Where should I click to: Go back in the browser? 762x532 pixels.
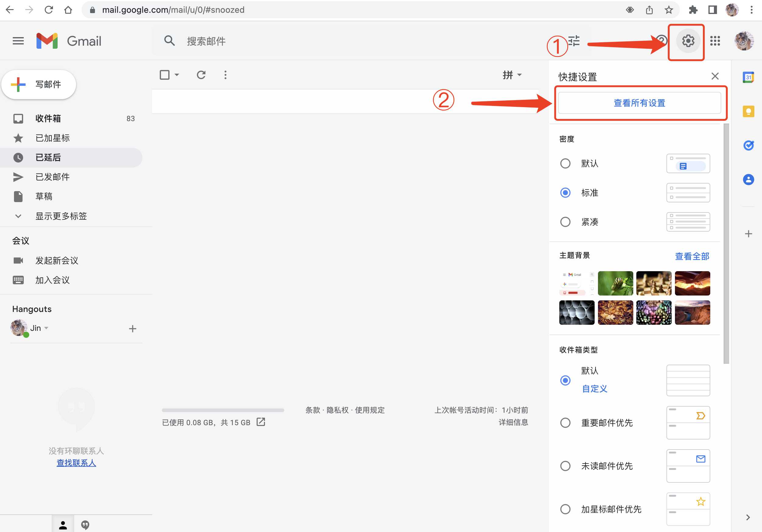[10, 10]
